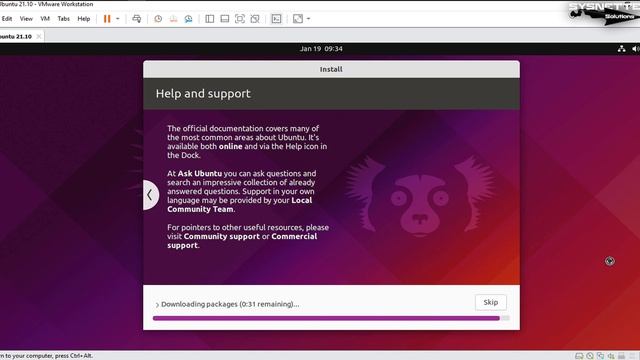The image size is (640, 360).
Task: Open the power options dropdown arrow beside Pause
Action: (x=118, y=19)
